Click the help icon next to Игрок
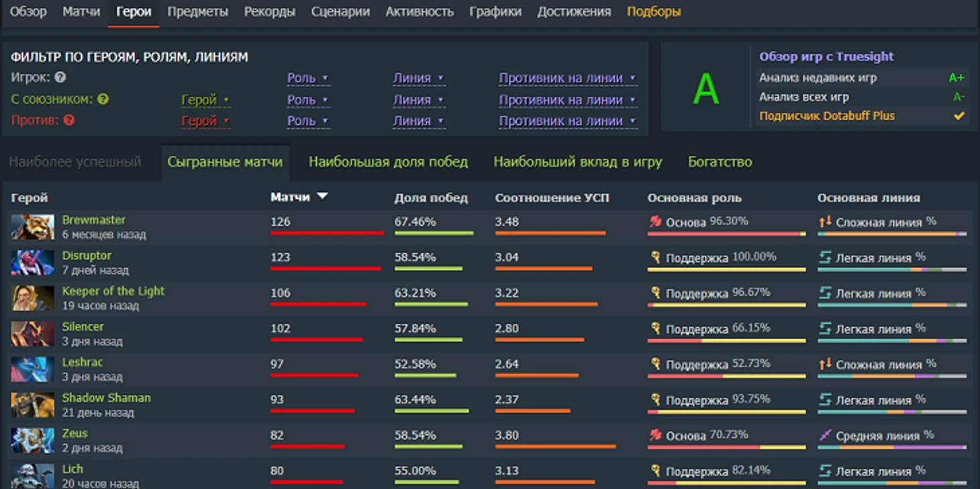Screen dimensions: 980x489 (60, 77)
